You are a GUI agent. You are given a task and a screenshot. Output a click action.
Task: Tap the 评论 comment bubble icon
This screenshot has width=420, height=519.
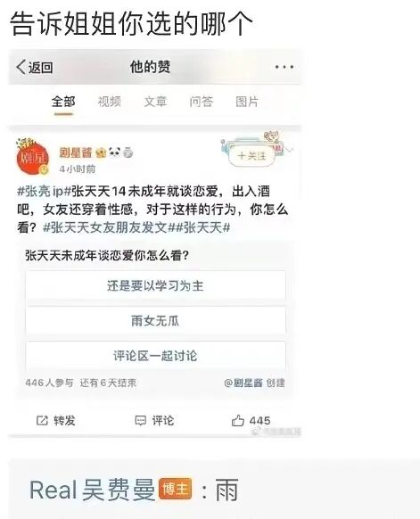tap(140, 421)
